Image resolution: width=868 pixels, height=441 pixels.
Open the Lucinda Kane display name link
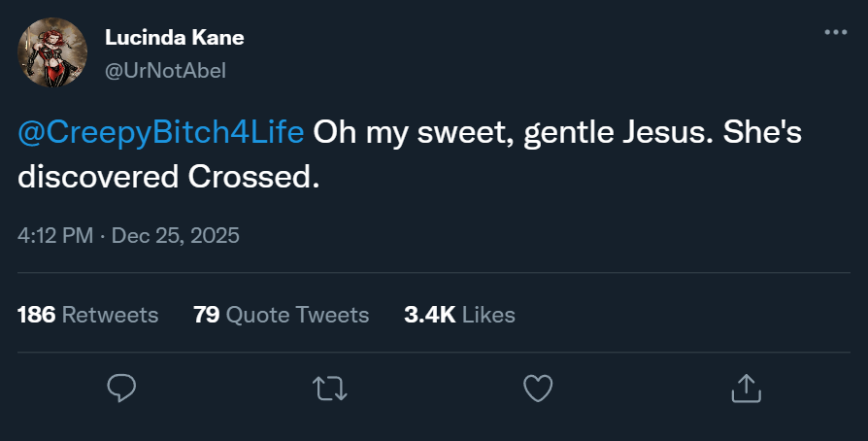174,38
